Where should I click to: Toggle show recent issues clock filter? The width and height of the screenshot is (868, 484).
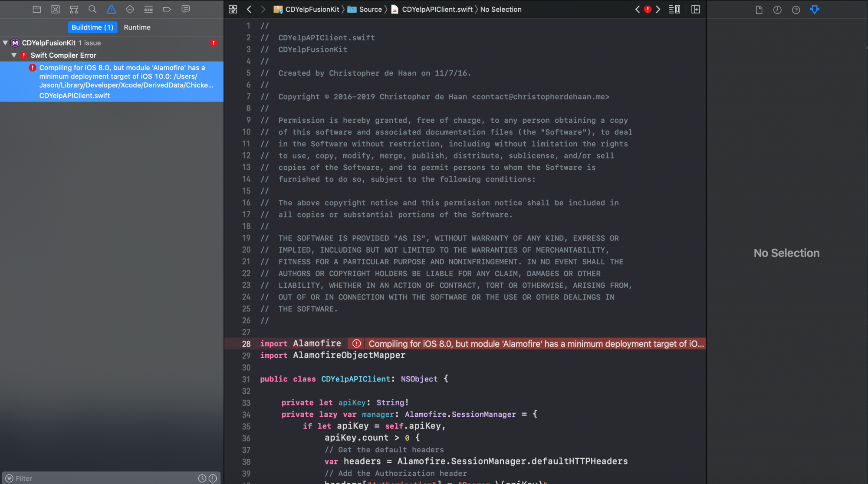coord(202,478)
